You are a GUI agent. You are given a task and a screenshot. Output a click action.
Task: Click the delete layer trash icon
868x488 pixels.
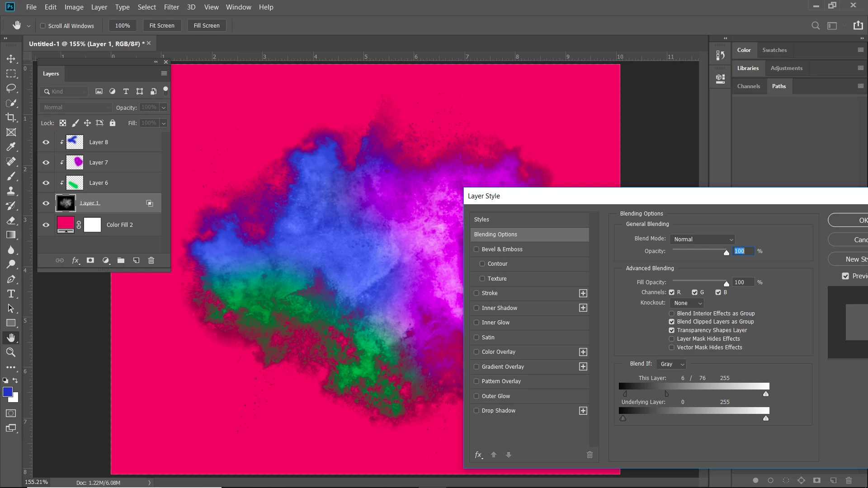click(x=151, y=260)
